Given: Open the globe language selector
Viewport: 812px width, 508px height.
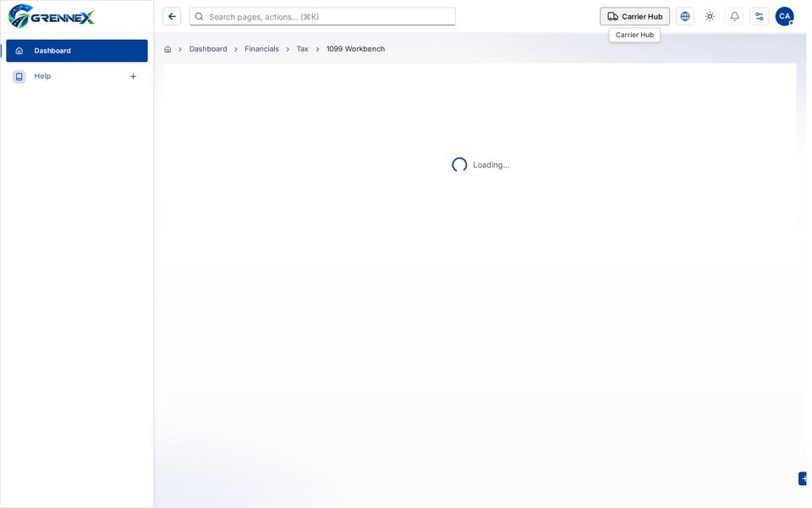Looking at the screenshot, I should pyautogui.click(x=684, y=17).
